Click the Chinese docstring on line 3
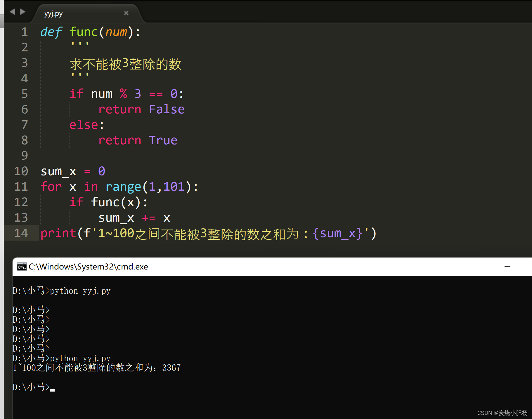 (x=126, y=64)
